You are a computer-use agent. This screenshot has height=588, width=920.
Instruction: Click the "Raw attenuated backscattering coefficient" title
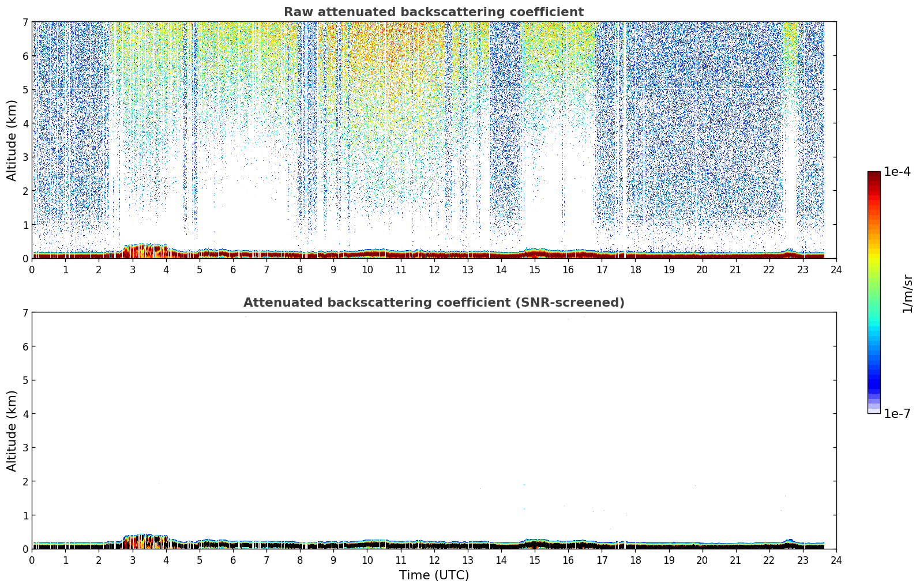coord(433,12)
